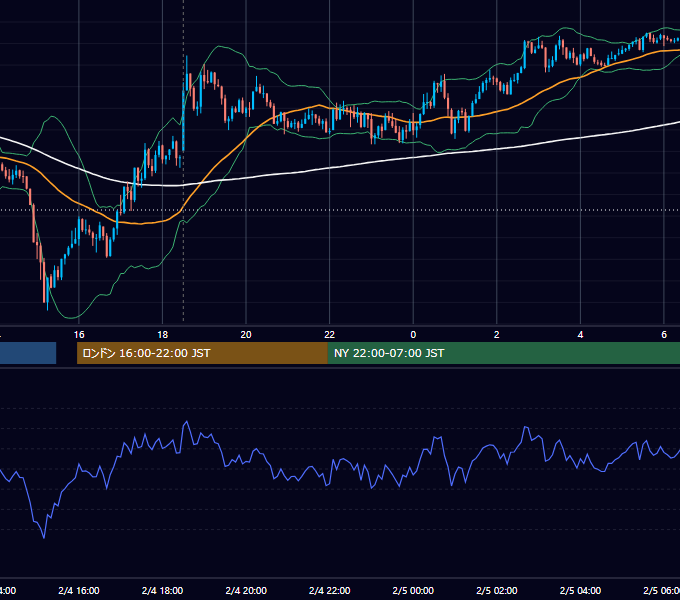
Task: Click the upper chart axis label 2
Action: pyautogui.click(x=497, y=334)
